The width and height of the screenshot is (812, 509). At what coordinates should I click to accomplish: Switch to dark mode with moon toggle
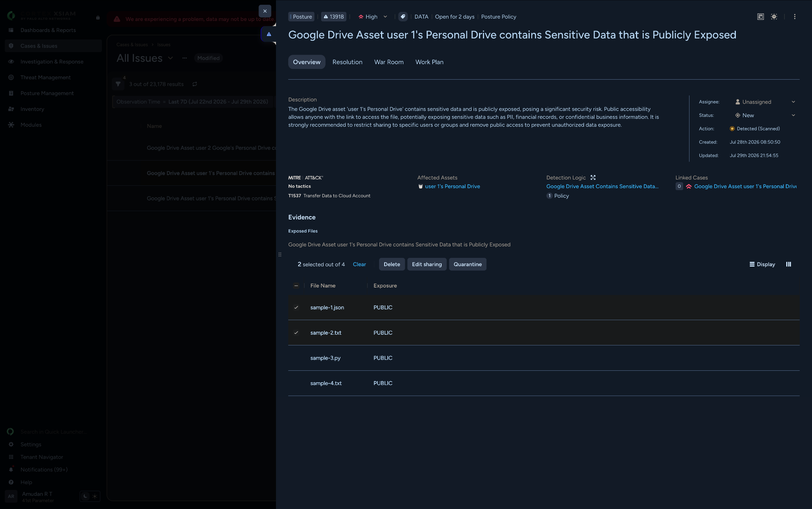click(x=85, y=496)
